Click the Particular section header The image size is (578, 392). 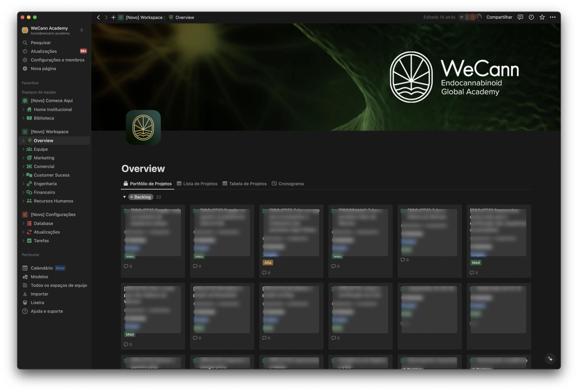(31, 255)
